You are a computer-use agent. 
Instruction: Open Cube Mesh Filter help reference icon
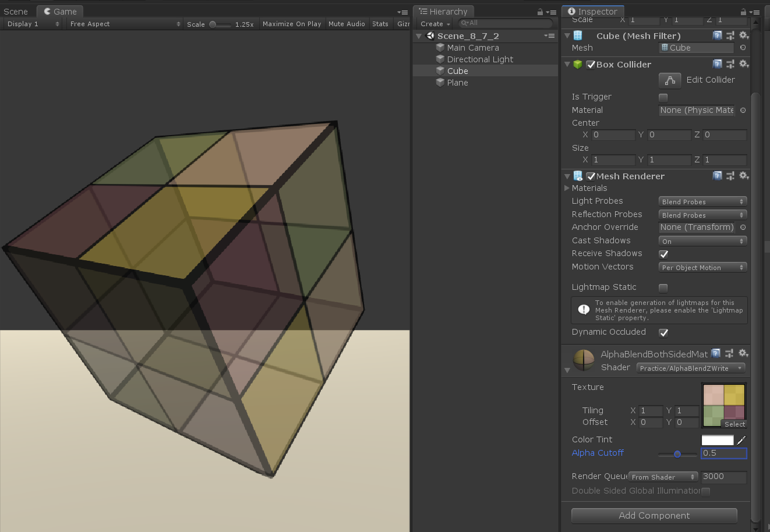(x=718, y=36)
